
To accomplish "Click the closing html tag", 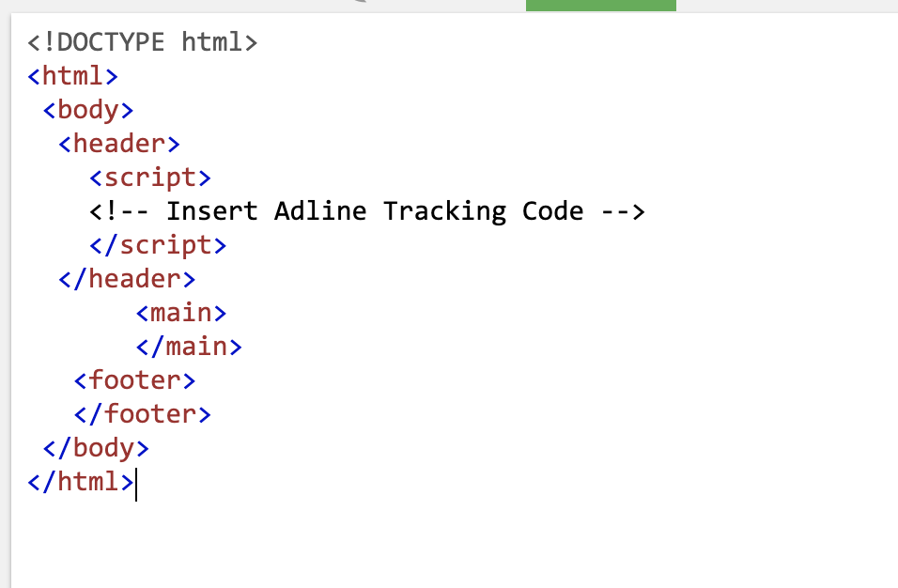I will pos(81,482).
